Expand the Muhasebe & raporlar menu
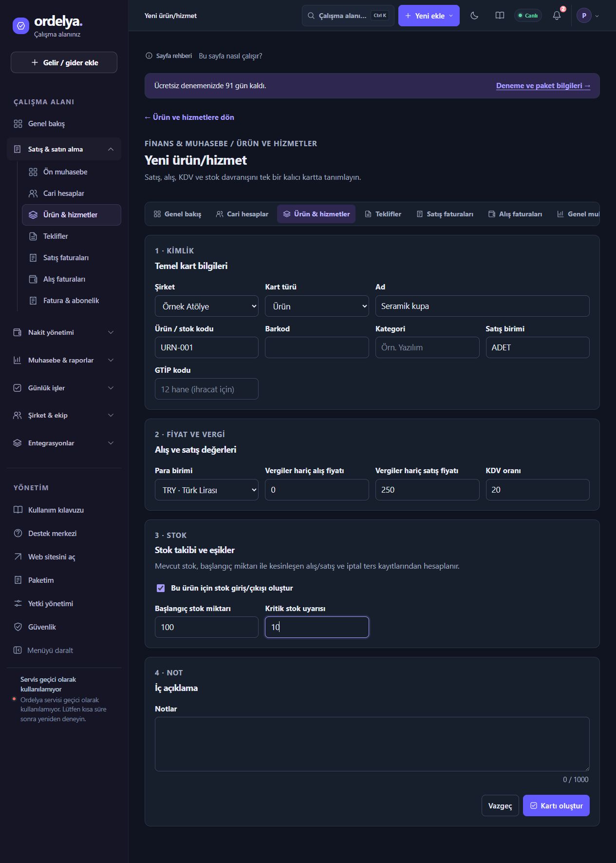 (x=64, y=360)
